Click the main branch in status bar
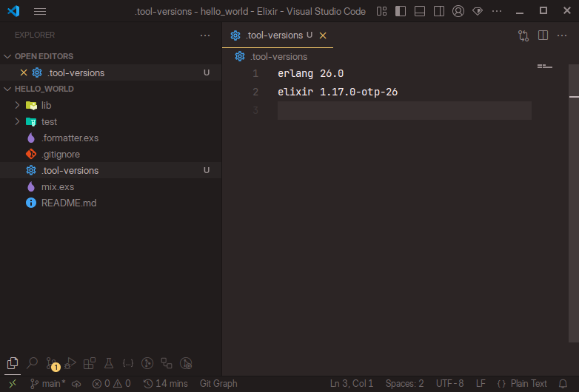 point(47,383)
